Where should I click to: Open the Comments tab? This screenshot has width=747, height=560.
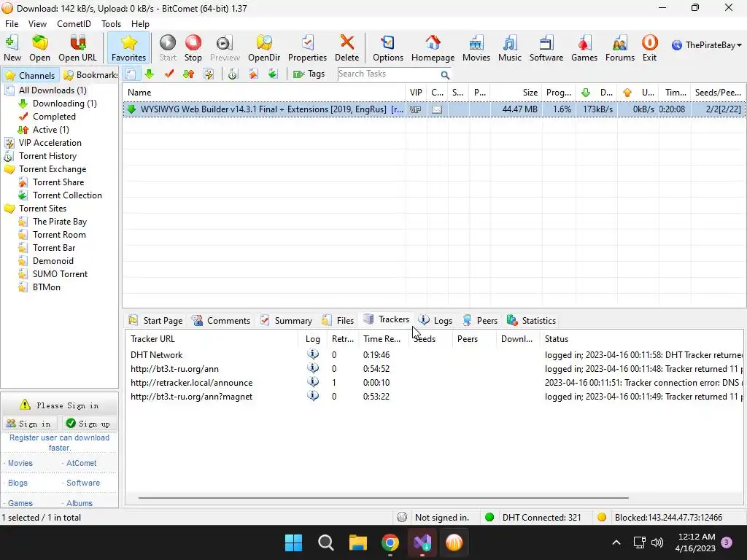[x=222, y=321]
